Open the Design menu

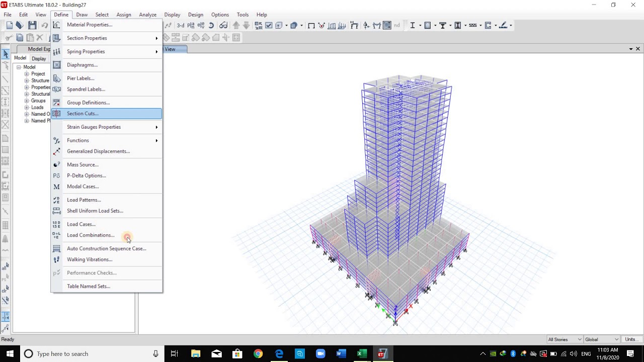(x=196, y=15)
